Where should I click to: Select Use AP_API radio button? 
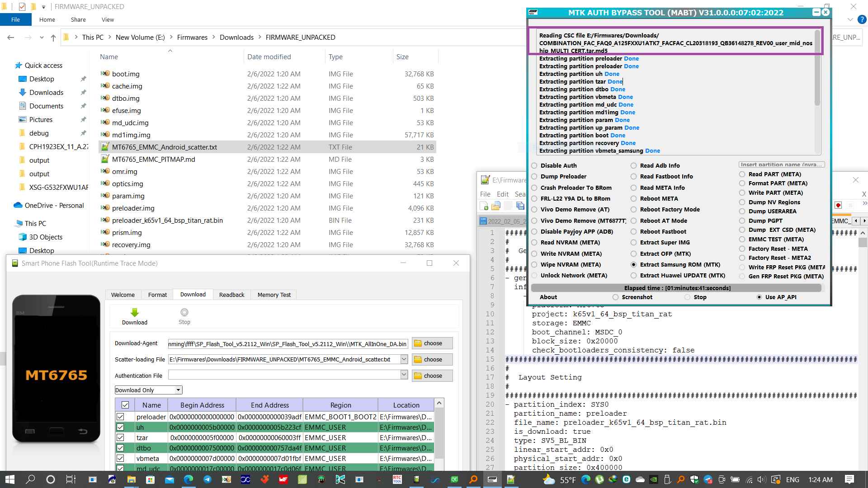coord(758,297)
